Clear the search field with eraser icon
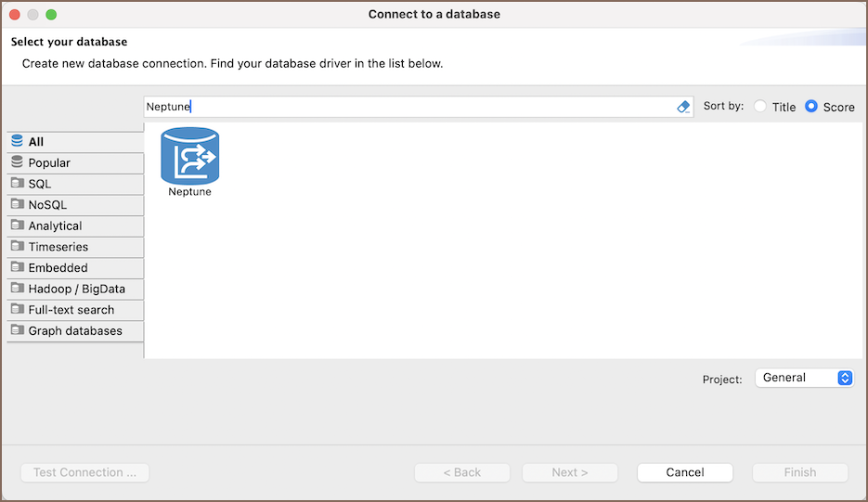 (684, 107)
